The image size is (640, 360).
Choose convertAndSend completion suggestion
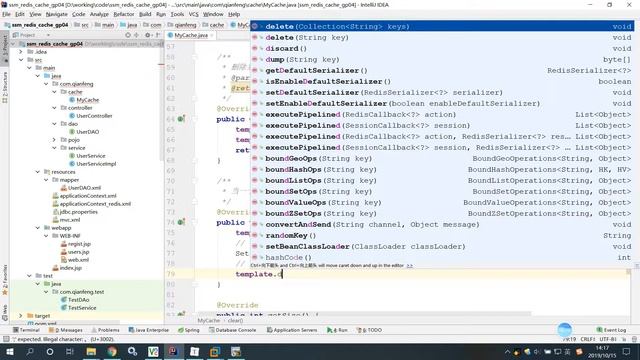tap(442, 225)
